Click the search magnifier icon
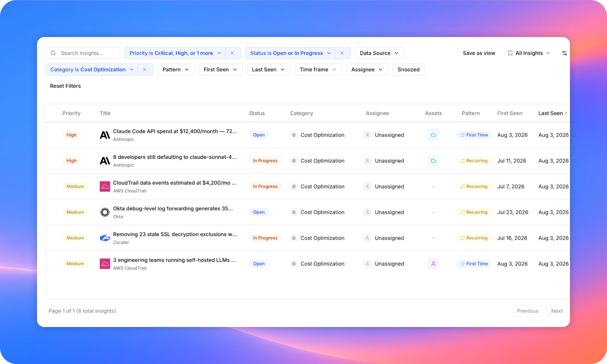This screenshot has width=607, height=364. [x=53, y=53]
